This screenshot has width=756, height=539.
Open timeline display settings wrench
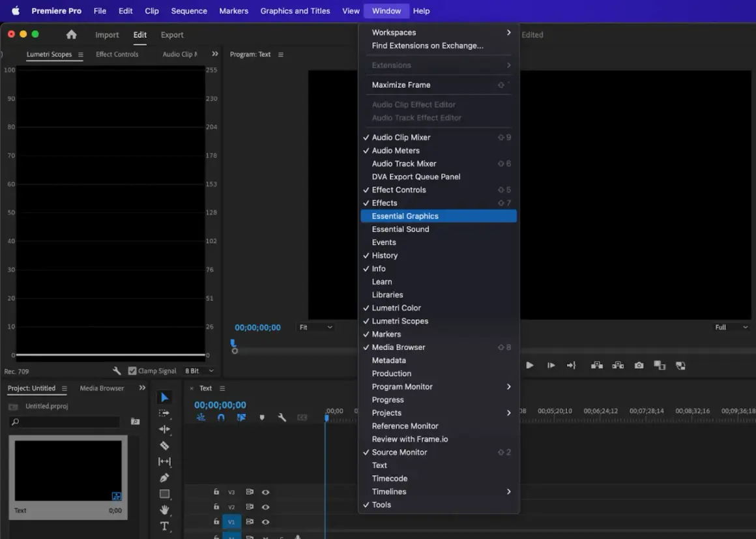282,418
